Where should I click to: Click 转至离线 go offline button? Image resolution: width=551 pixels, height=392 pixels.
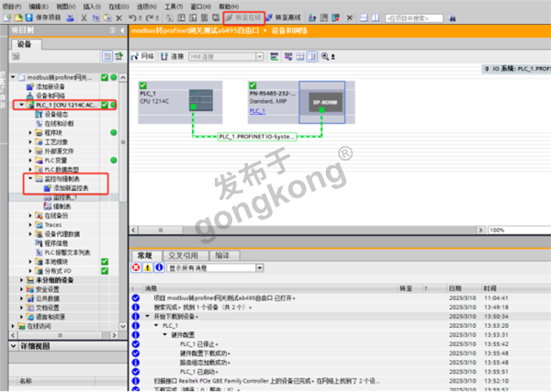click(283, 17)
